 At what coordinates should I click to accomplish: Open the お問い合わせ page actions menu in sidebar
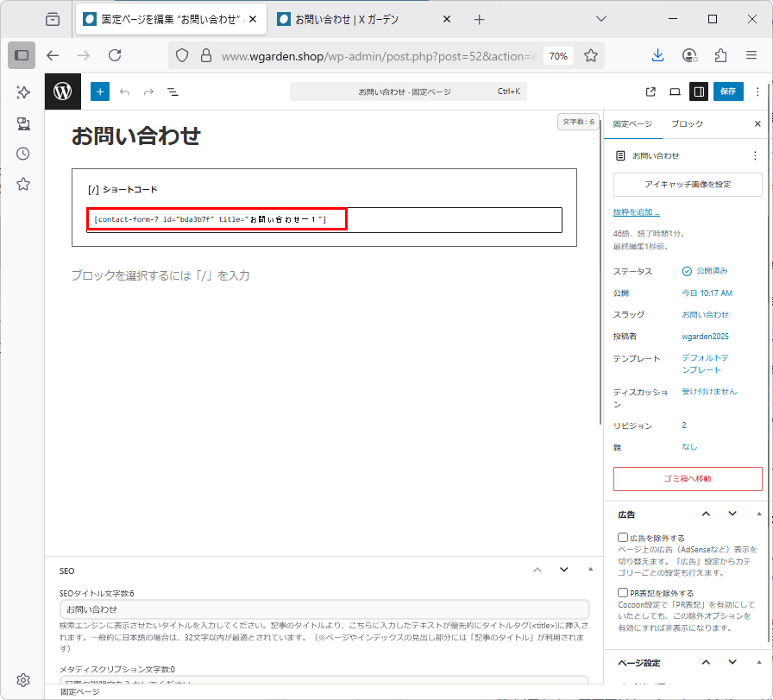[755, 155]
